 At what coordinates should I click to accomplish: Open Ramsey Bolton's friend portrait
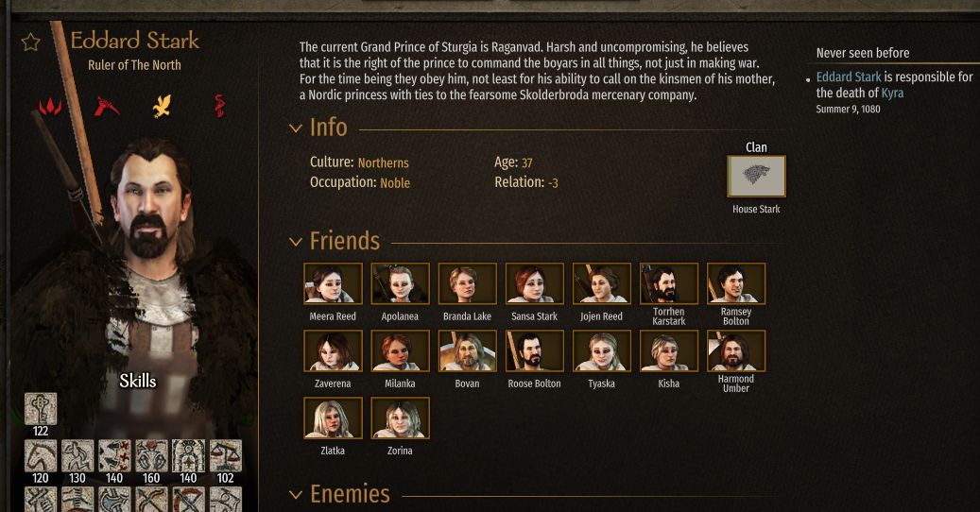click(x=736, y=283)
